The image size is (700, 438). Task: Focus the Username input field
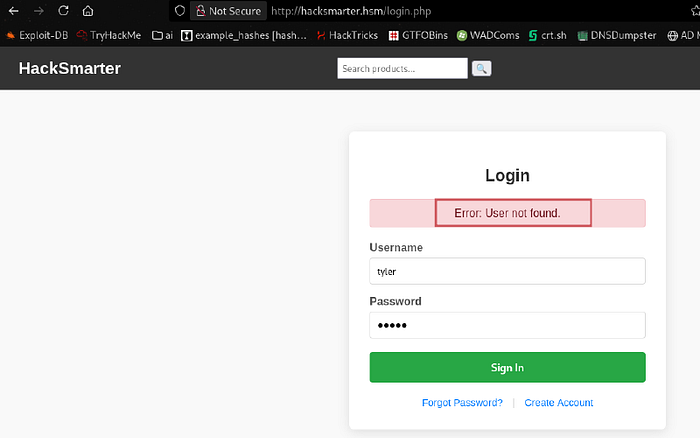click(507, 271)
